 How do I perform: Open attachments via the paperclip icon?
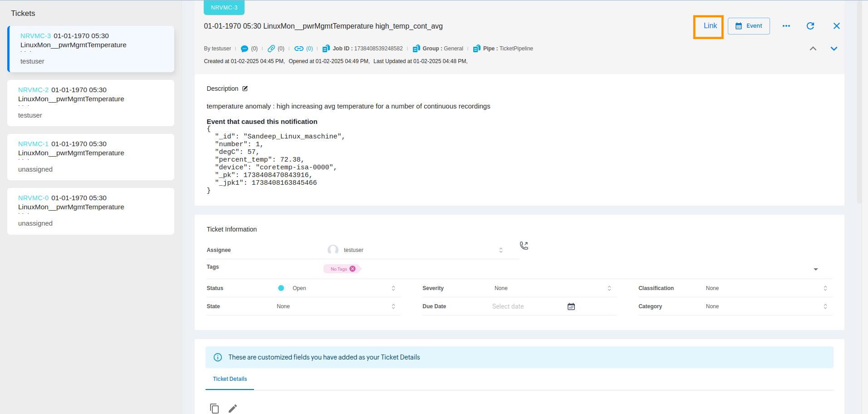pos(271,49)
